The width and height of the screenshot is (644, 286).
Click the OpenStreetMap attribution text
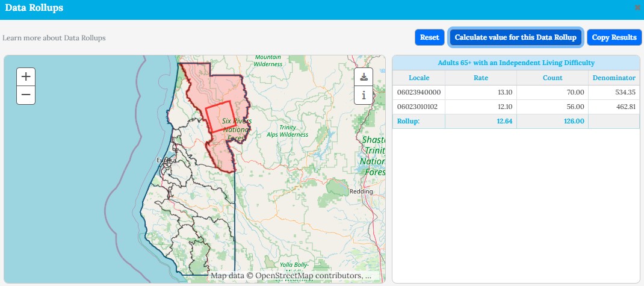click(x=295, y=276)
